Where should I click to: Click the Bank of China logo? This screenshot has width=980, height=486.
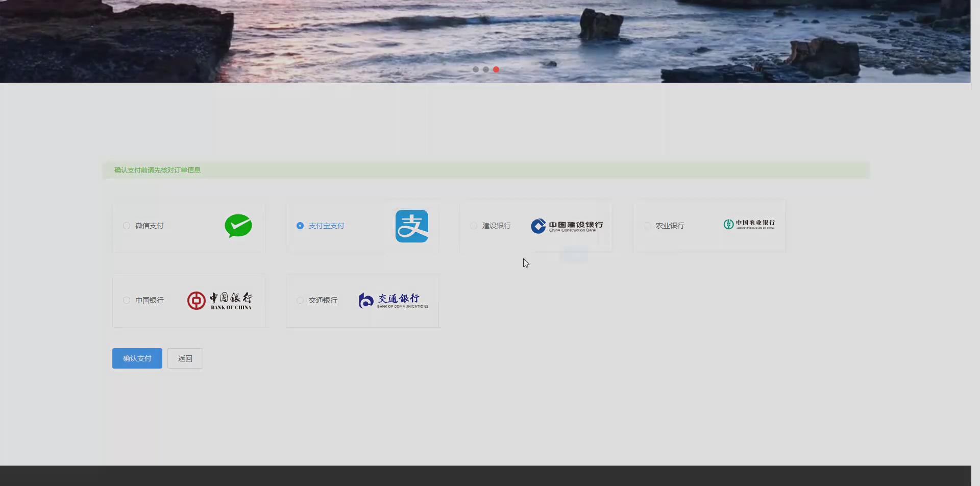click(x=219, y=301)
